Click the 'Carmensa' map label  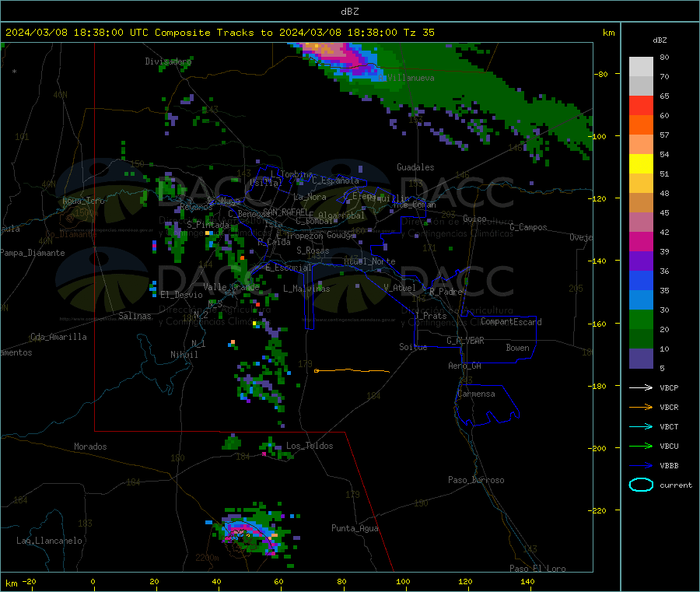point(476,394)
